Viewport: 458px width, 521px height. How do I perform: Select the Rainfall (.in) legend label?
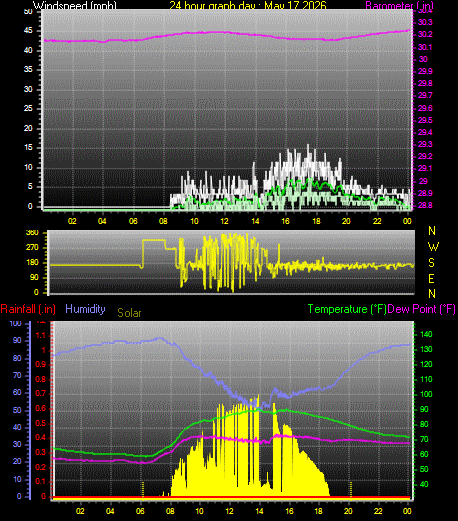click(28, 309)
